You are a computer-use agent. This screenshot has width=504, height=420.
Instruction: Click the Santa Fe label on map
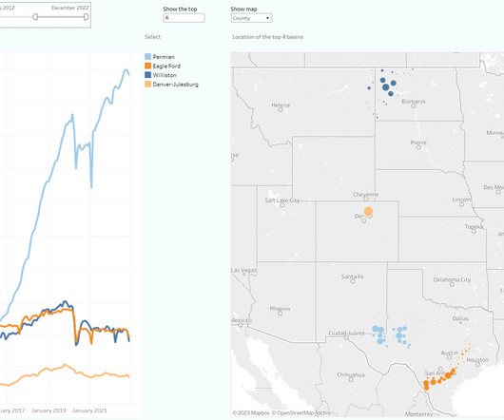(x=352, y=277)
